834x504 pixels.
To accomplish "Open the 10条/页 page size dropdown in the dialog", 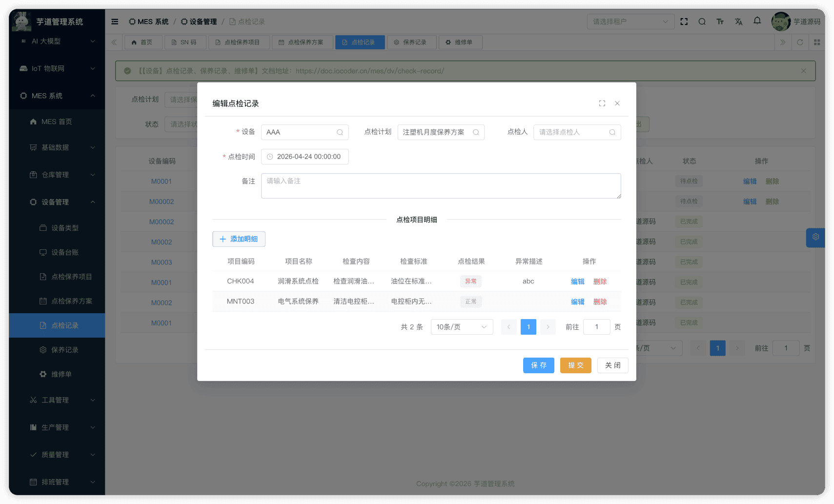I will pos(461,326).
